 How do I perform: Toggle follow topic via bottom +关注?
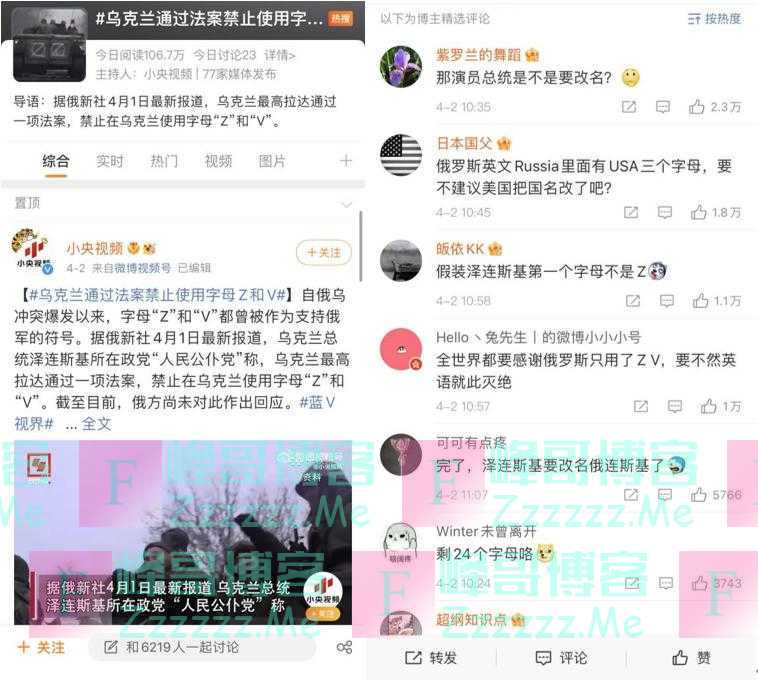point(41,648)
